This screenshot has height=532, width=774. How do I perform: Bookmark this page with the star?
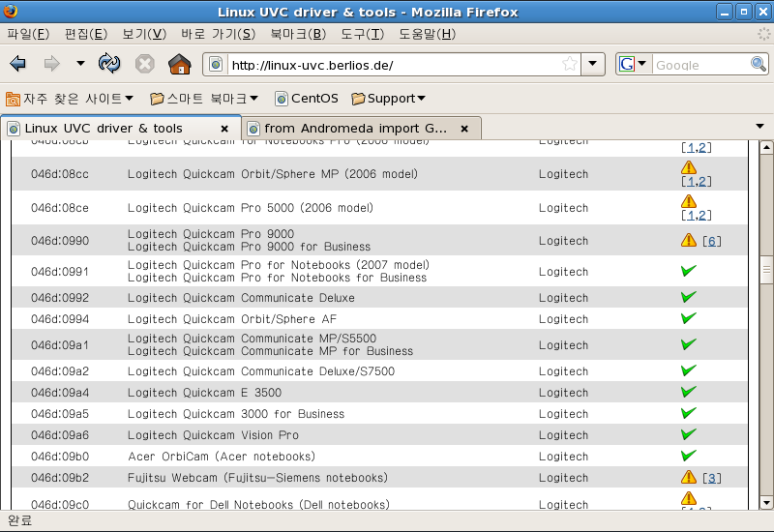[x=569, y=64]
